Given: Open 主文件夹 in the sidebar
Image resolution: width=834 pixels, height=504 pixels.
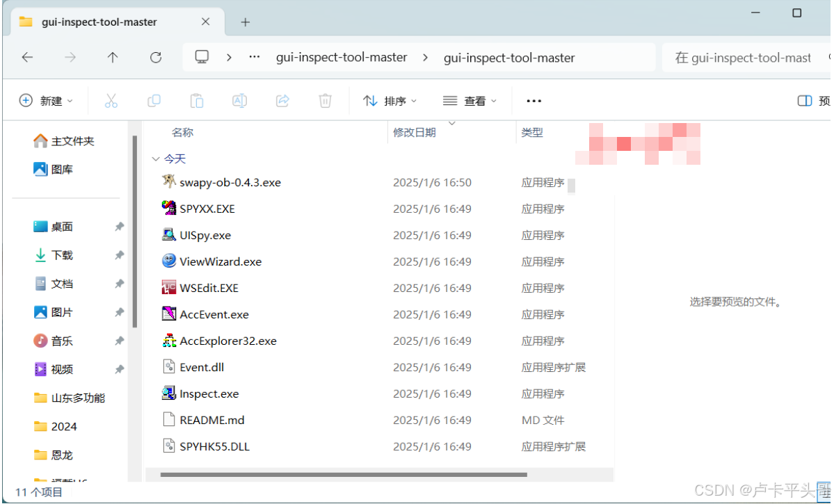Looking at the screenshot, I should tap(64, 141).
